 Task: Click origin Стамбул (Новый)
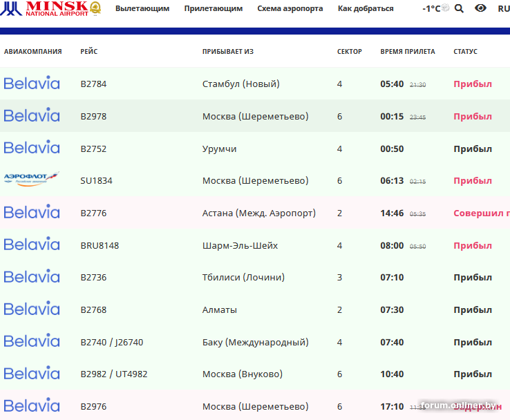(x=241, y=84)
